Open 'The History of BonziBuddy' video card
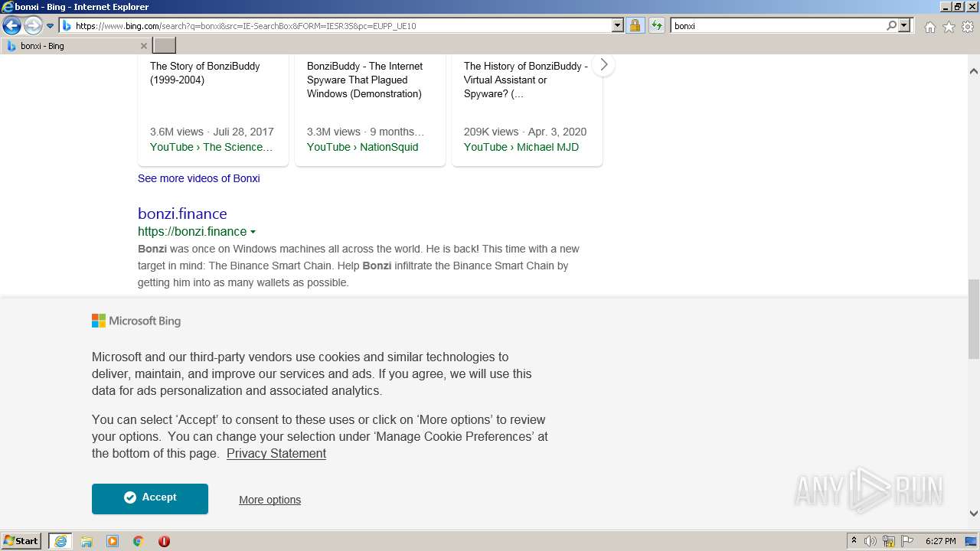Screen dimensions: 980x551 point(526,80)
